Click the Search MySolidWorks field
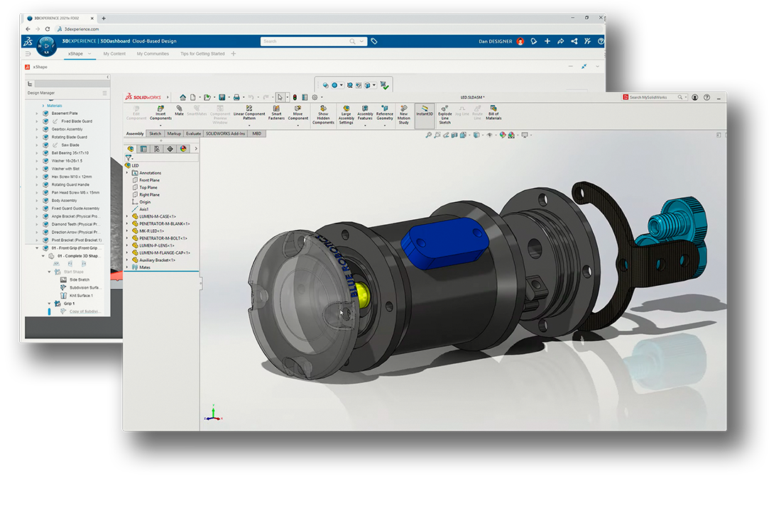Viewport: 781px width, 532px height. coord(655,98)
